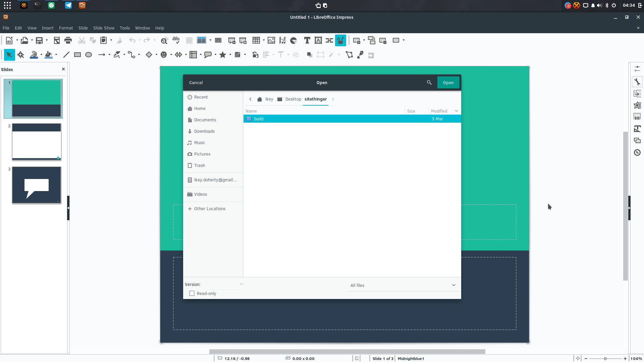Select the Other Locations entry
Screen dimensions: 644x362
[x=213, y=209]
